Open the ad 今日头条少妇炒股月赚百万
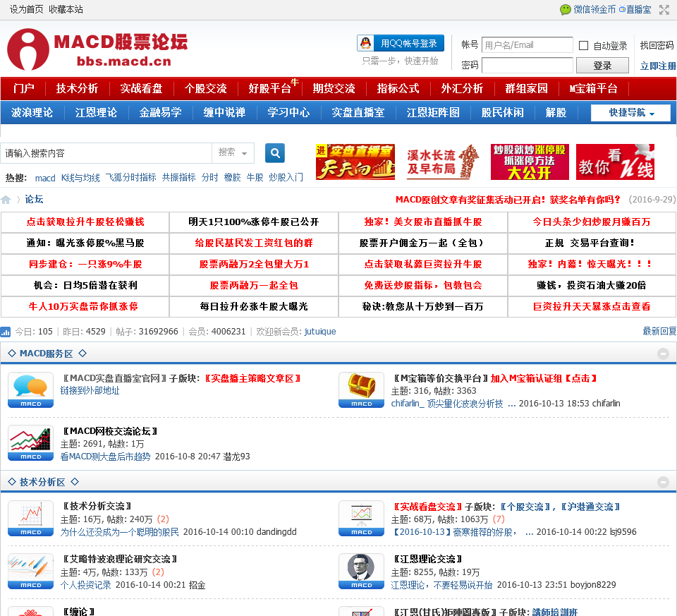Screen dimensions: 677x616 click(592, 222)
